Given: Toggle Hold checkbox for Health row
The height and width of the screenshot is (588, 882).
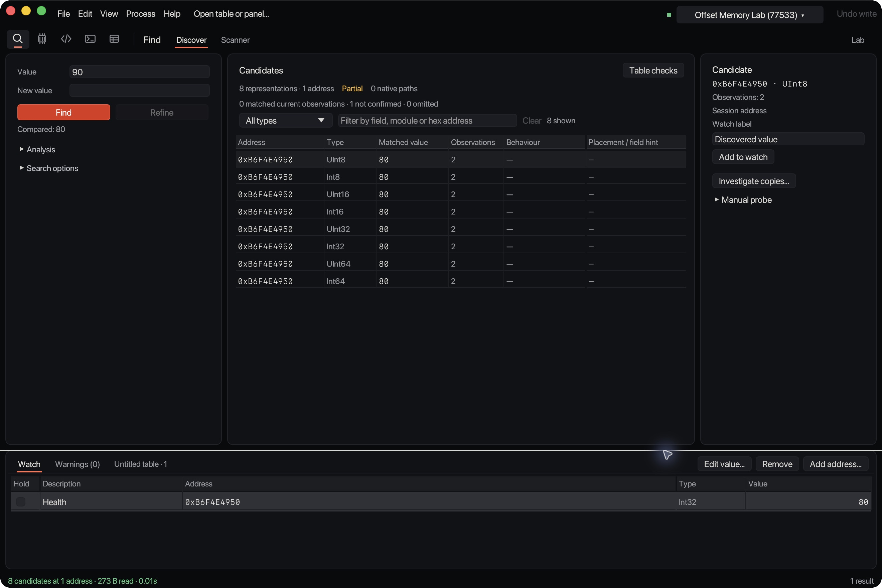Looking at the screenshot, I should pos(21,502).
